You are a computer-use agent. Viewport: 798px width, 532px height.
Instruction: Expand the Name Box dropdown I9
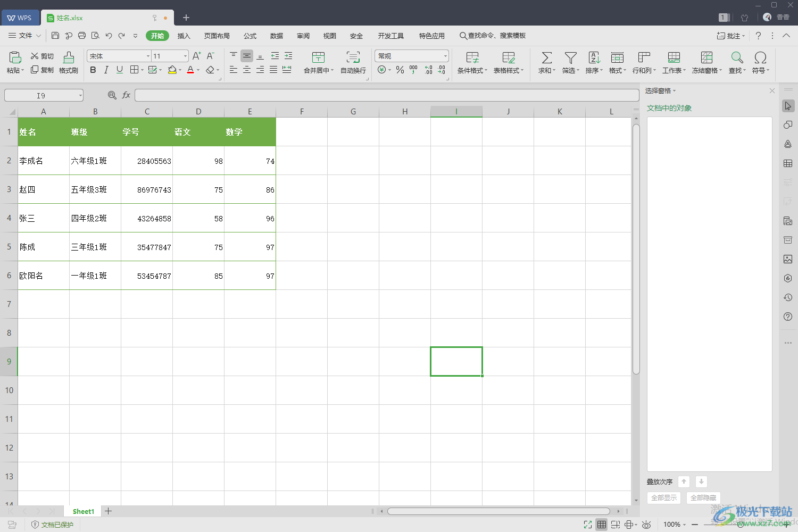pos(80,96)
